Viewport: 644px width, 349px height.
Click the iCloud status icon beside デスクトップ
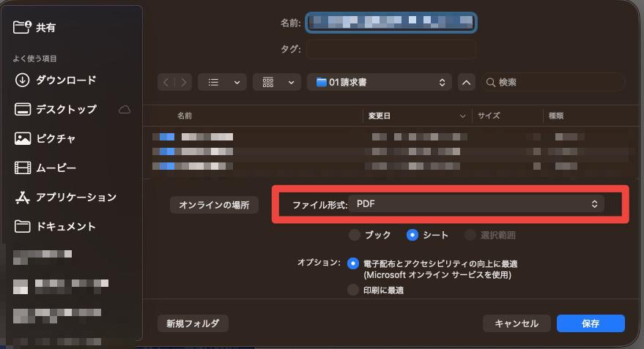125,110
